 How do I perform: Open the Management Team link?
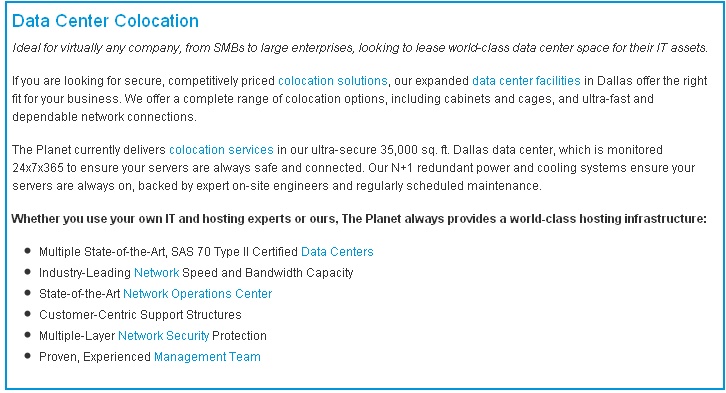207,357
